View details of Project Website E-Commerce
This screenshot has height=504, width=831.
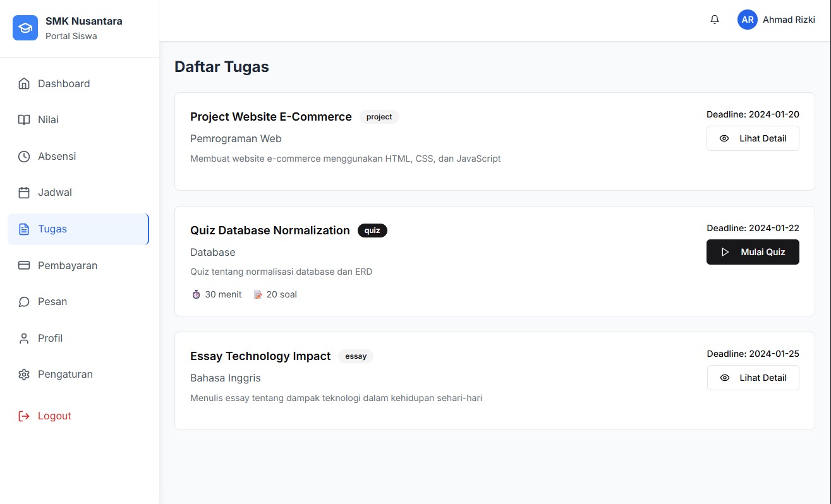tap(752, 138)
